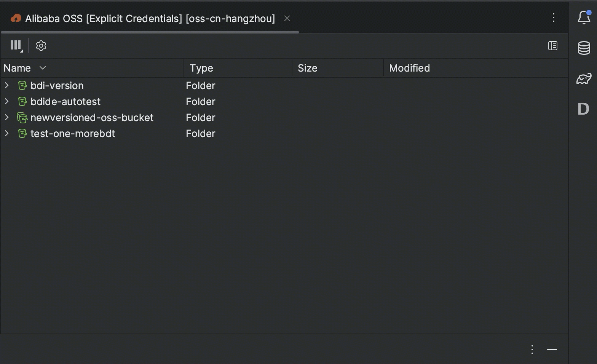
Task: Click Folder type cell of bdi-version
Action: pos(201,86)
